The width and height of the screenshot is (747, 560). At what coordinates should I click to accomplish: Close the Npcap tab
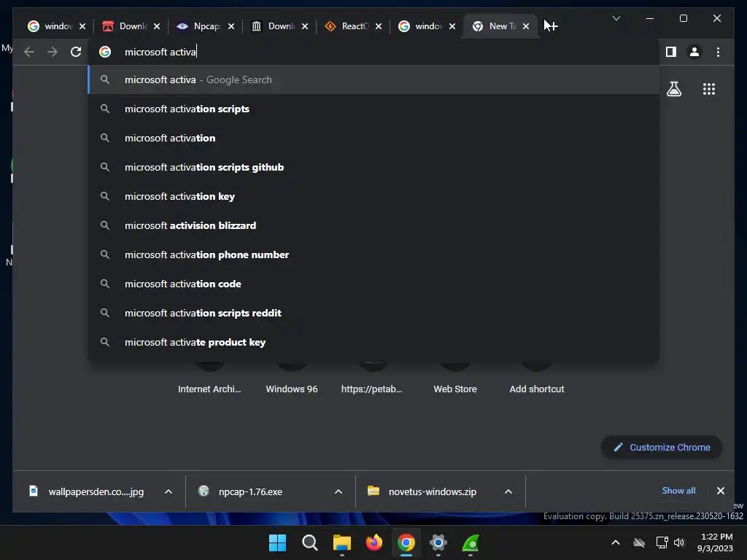click(x=231, y=26)
